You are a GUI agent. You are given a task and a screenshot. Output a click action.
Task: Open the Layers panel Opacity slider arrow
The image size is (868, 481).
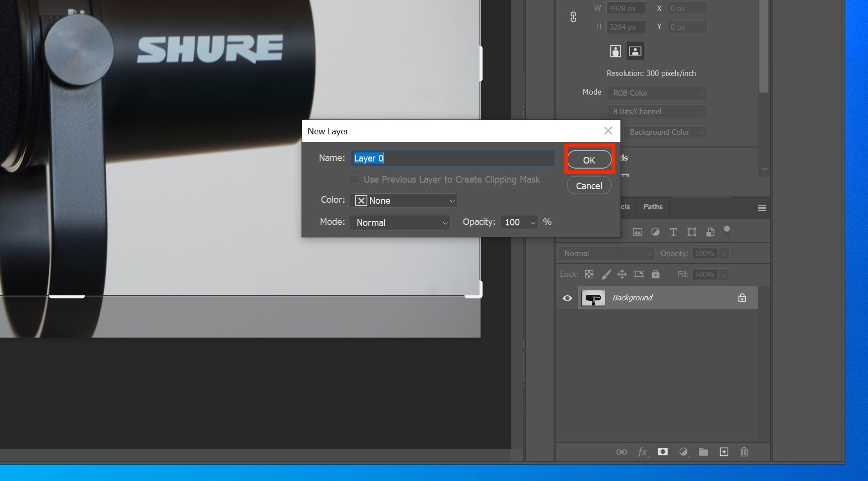(x=724, y=254)
